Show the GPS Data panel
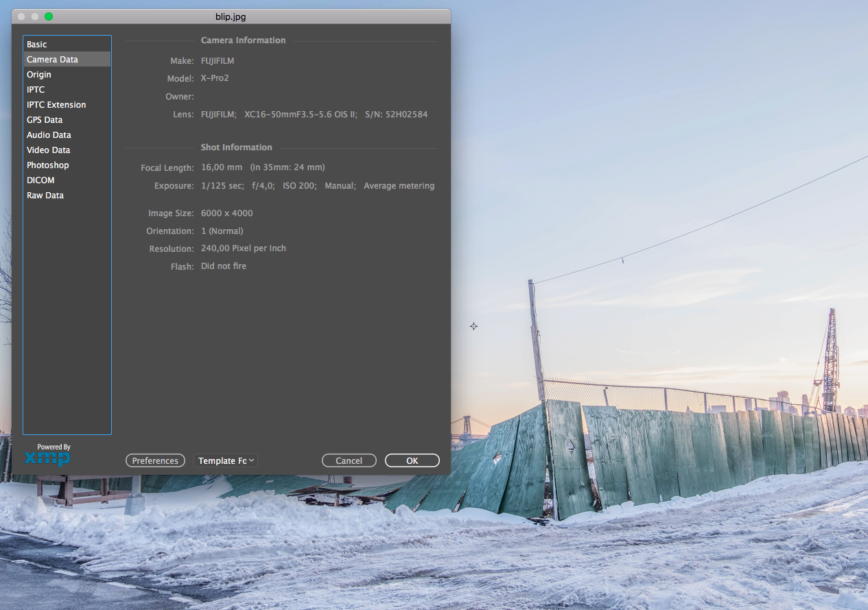 44,119
